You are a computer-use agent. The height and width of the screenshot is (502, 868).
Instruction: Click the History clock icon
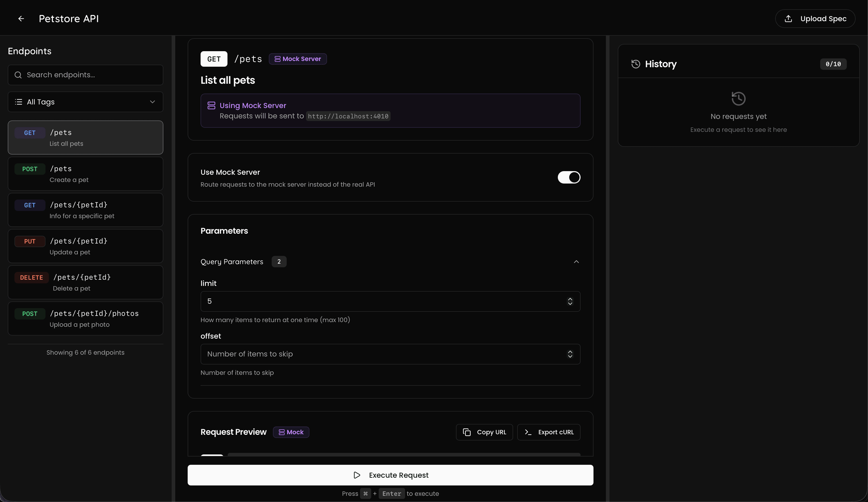coord(636,64)
